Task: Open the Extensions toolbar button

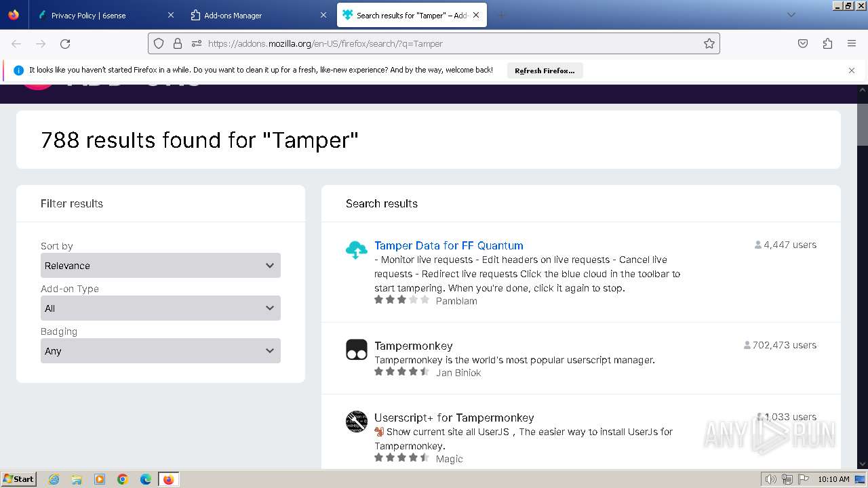Action: pyautogui.click(x=827, y=43)
